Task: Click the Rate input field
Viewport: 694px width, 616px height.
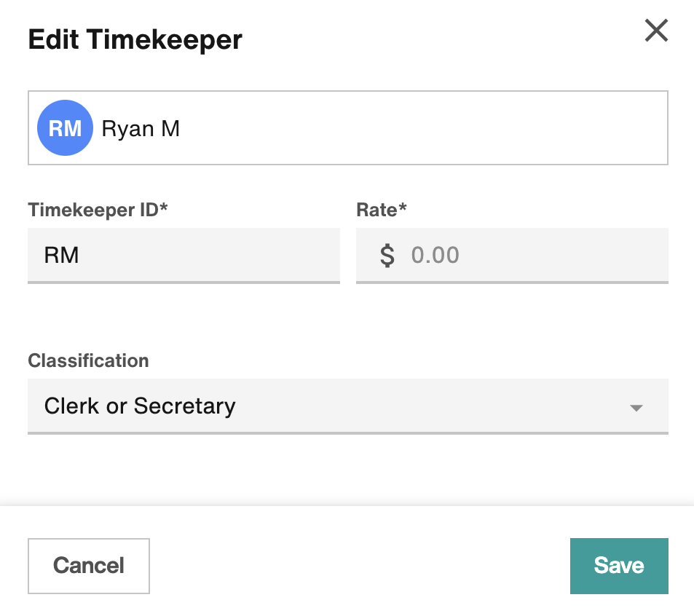Action: point(512,255)
